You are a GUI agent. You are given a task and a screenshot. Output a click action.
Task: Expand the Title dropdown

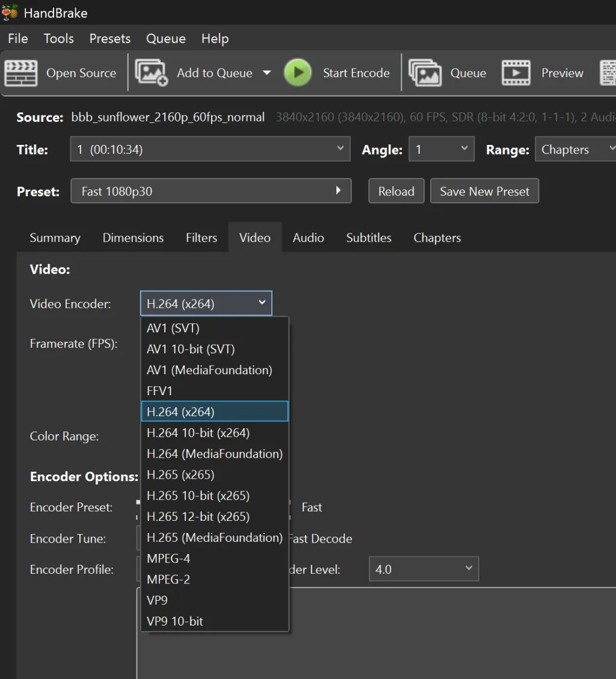coord(210,149)
